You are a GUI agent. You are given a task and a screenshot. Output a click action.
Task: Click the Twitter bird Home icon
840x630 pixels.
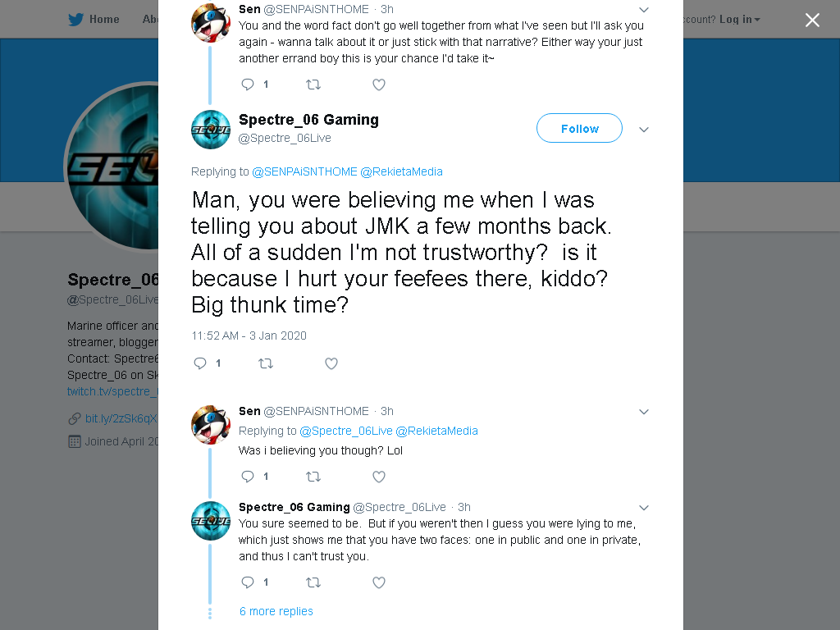(x=75, y=20)
